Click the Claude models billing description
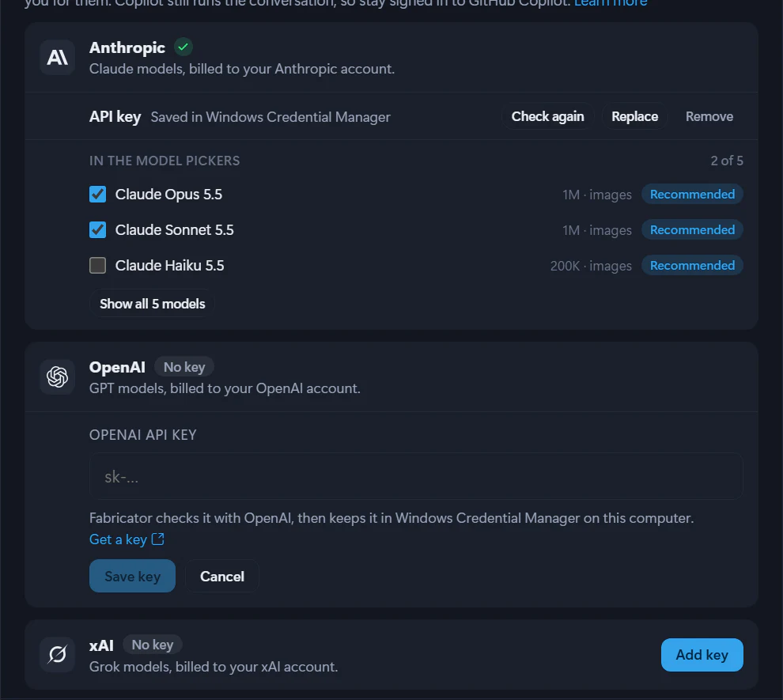 (242, 68)
